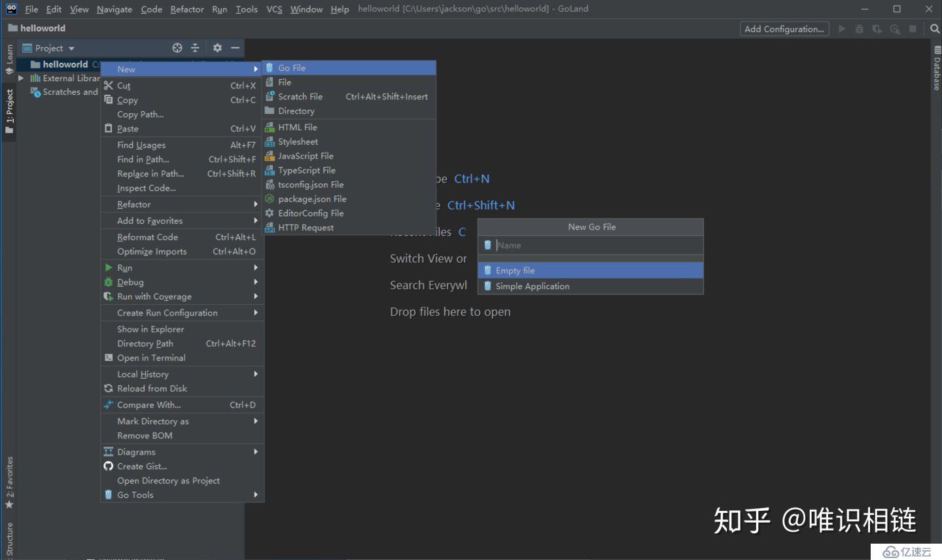Click the Go File gopher icon
Screen dimensions: 942x560
point(270,68)
